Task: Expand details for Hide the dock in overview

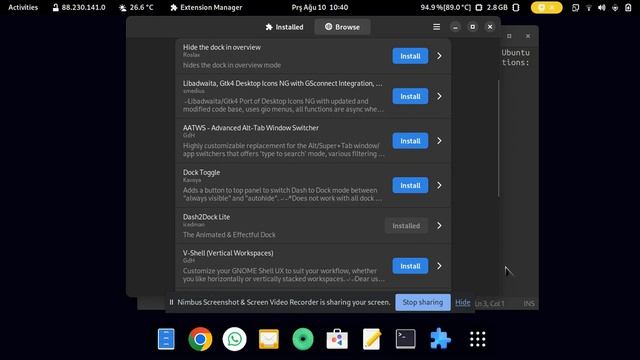Action: coord(439,56)
